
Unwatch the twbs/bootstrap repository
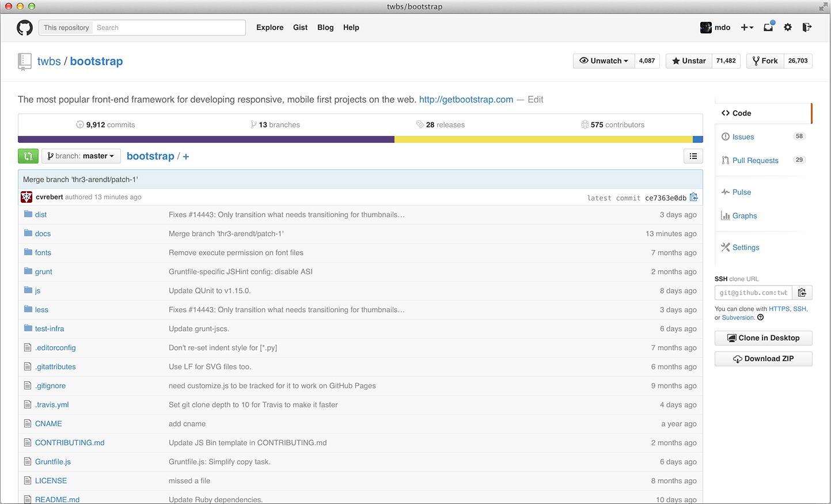click(599, 60)
